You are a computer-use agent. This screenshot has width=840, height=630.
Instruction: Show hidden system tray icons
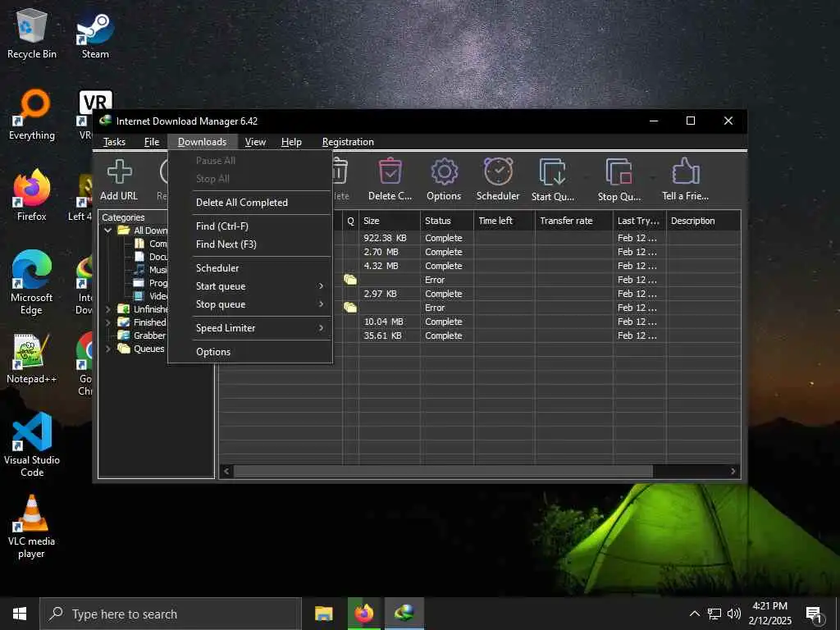pyautogui.click(x=694, y=614)
